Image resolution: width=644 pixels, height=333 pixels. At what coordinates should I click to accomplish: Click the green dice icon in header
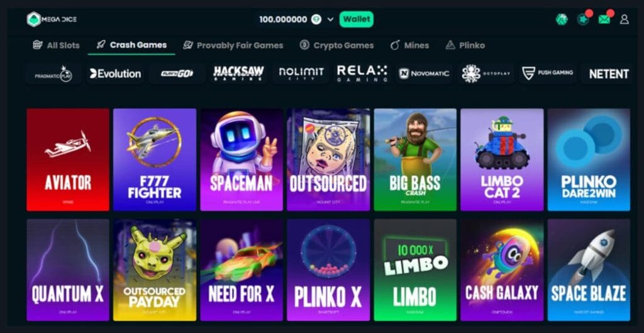562,20
